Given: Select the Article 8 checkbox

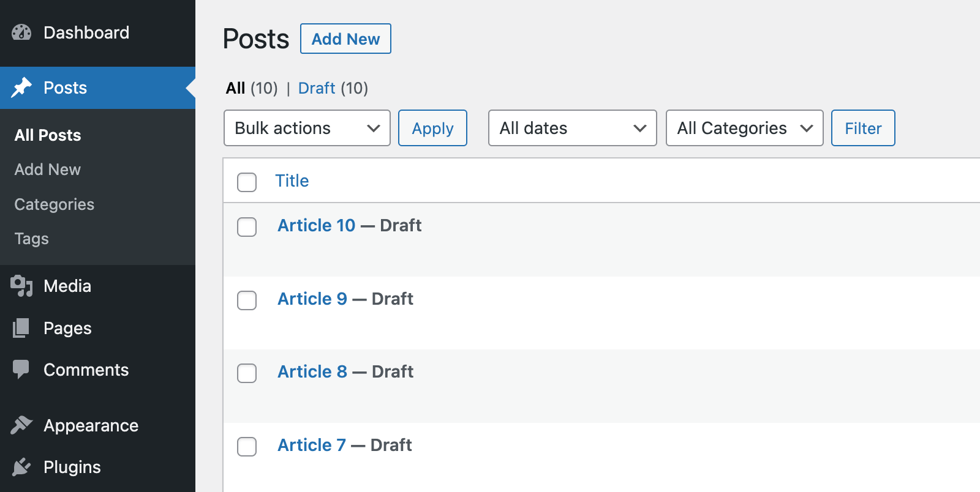Looking at the screenshot, I should 247,373.
